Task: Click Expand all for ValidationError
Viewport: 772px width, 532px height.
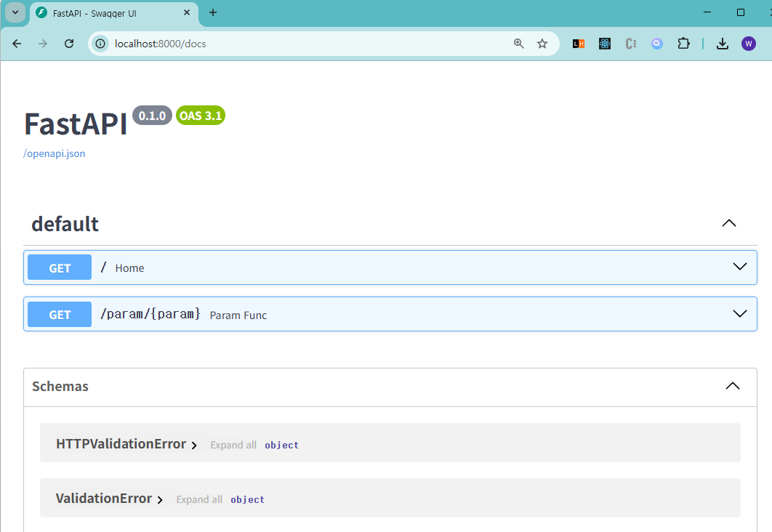Action: pyautogui.click(x=199, y=499)
